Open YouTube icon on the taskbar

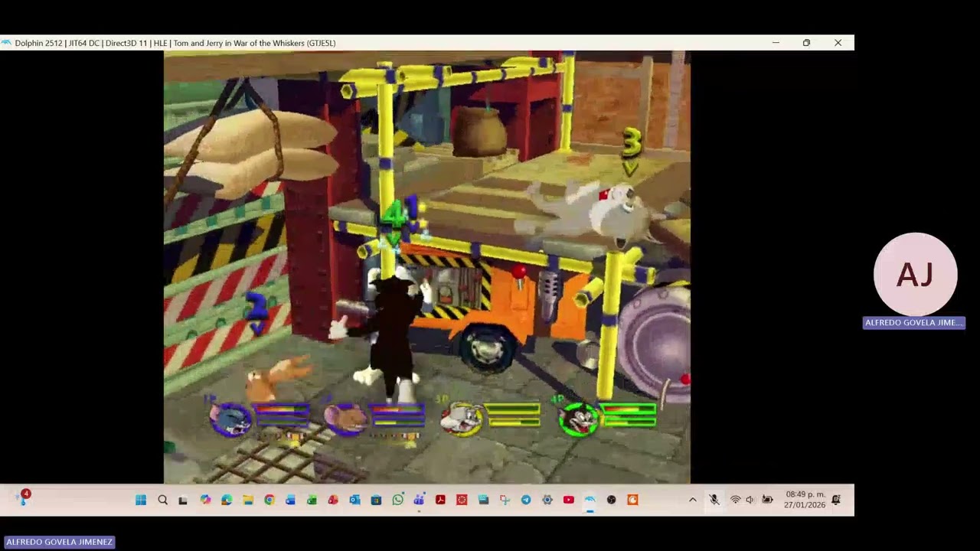[568, 500]
